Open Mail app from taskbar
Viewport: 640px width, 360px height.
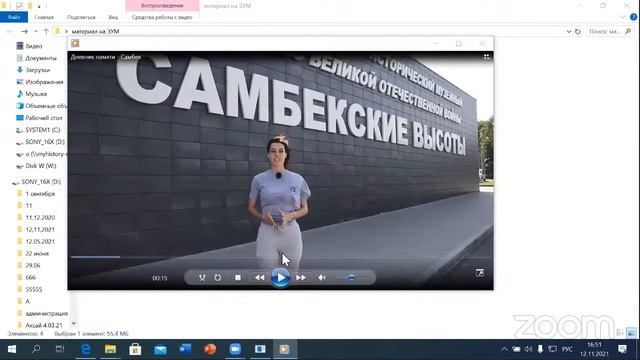(160, 349)
